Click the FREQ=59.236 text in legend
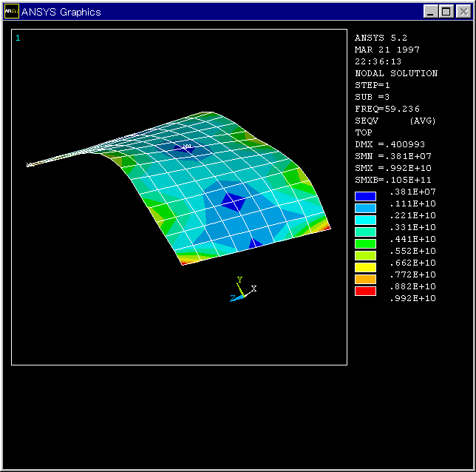Image resolution: width=476 pixels, height=472 pixels. pyautogui.click(x=387, y=109)
